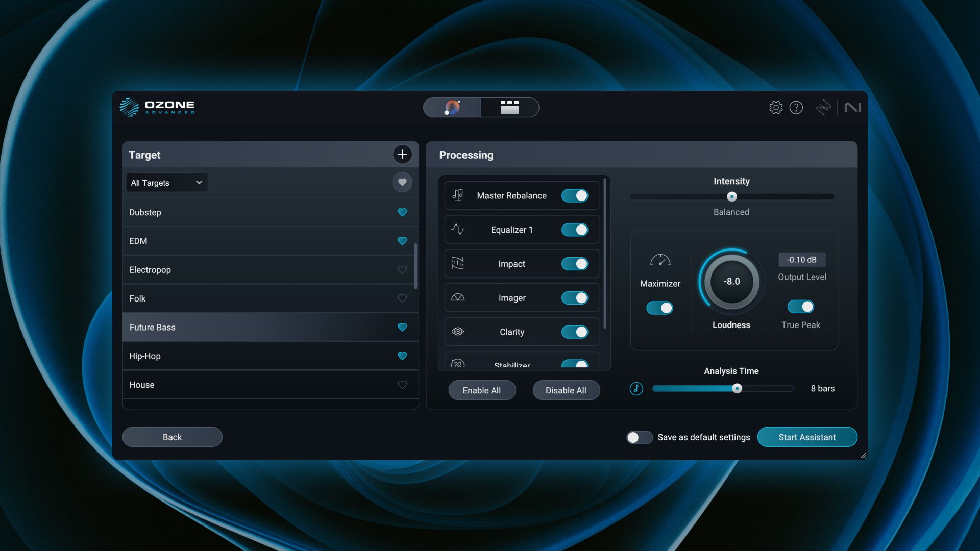The image size is (980, 551).
Task: Disable the Clarity toggle
Action: tap(575, 332)
